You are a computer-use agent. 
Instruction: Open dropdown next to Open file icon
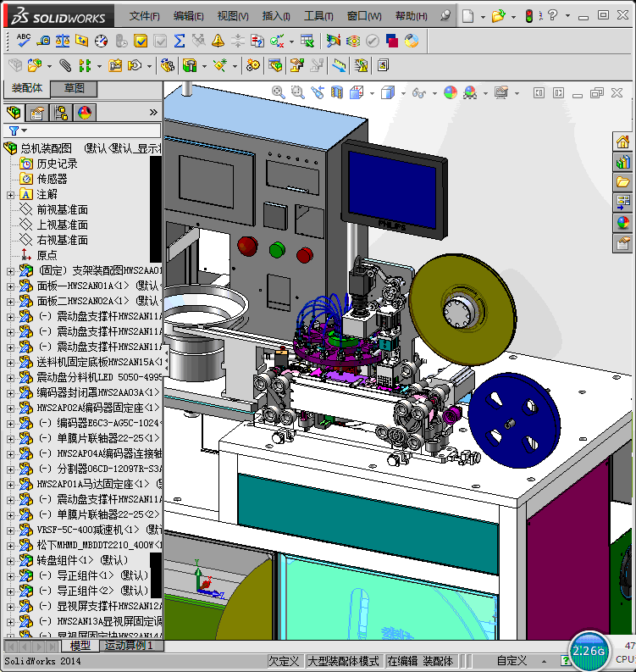click(x=513, y=17)
